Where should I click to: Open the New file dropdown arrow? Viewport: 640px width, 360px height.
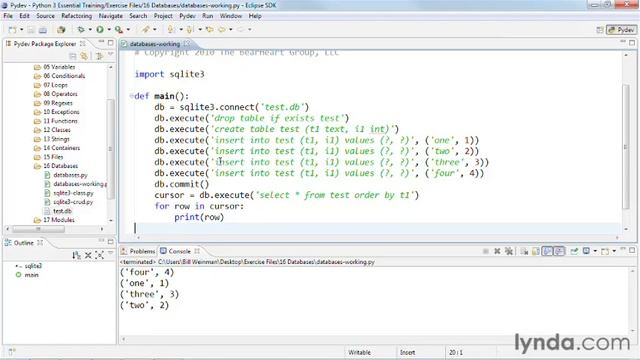(x=22, y=29)
